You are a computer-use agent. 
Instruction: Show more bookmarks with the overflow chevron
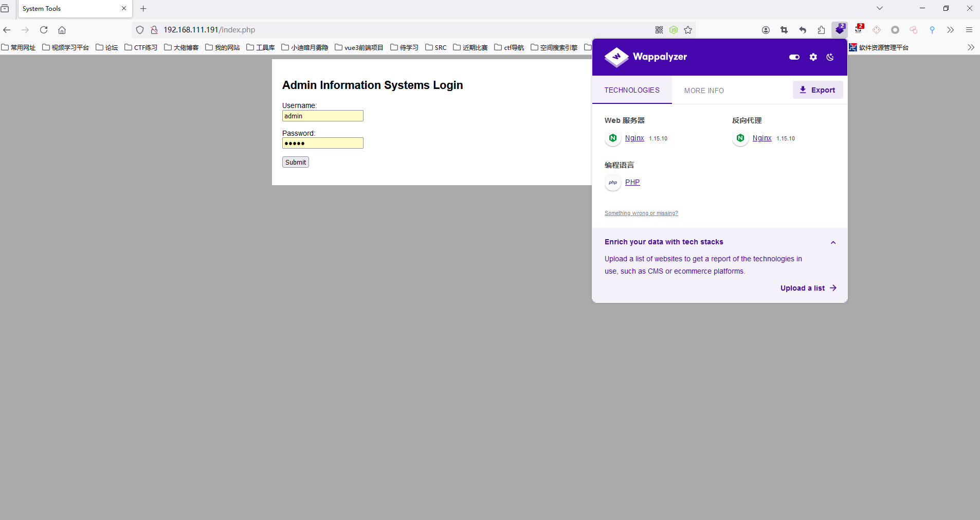[970, 47]
